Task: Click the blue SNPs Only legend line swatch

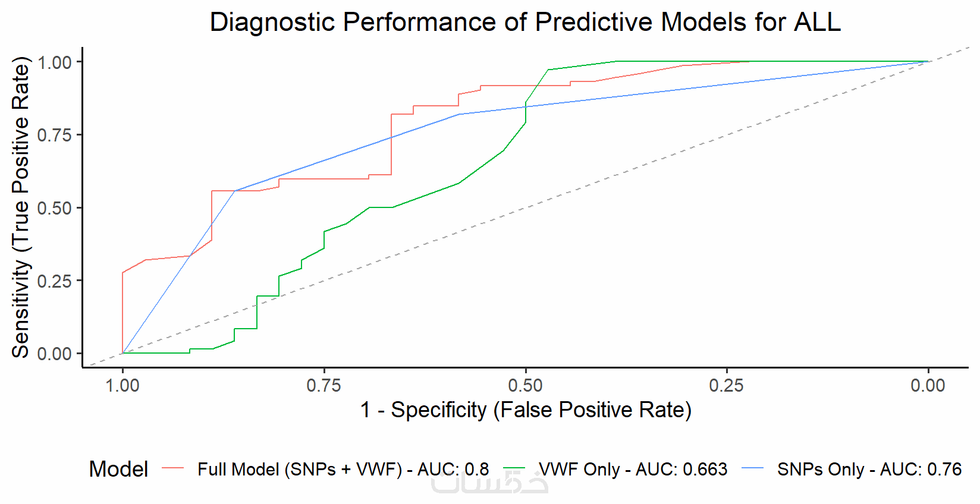Action: (x=753, y=469)
